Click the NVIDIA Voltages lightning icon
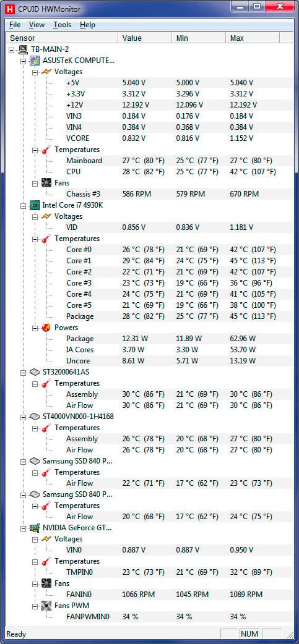This screenshot has width=299, height=644. point(46,539)
